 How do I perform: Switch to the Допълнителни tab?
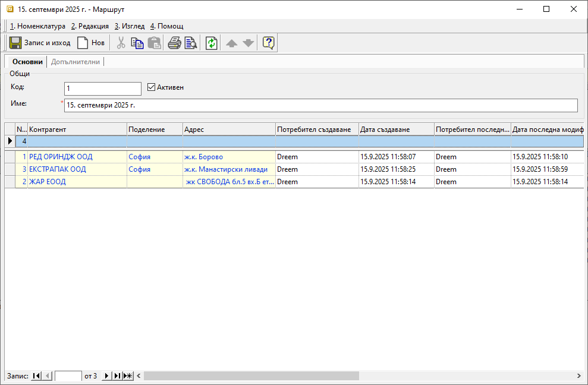tap(76, 62)
